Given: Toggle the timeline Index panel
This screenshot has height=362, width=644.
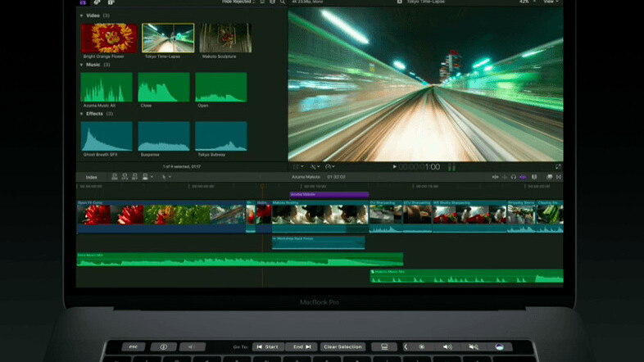Looking at the screenshot, I should click(92, 177).
